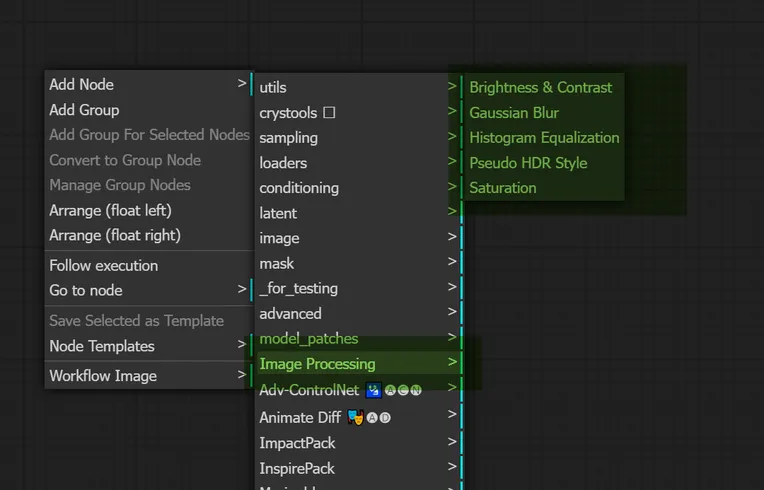Add a Gaussian Blur node

(514, 113)
